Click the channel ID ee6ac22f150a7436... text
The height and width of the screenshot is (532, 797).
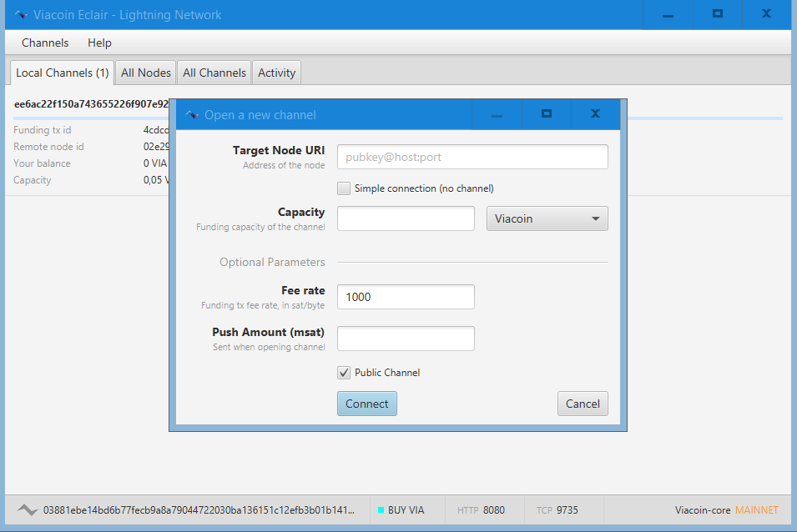pyautogui.click(x=91, y=104)
